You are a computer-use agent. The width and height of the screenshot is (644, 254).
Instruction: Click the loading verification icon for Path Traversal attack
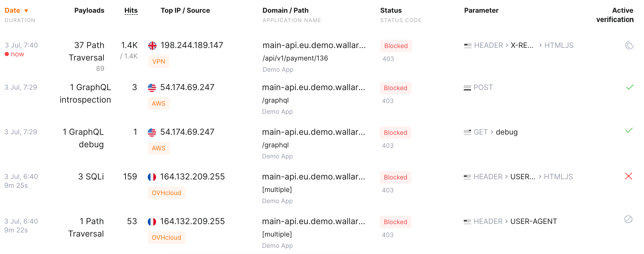pos(629,45)
